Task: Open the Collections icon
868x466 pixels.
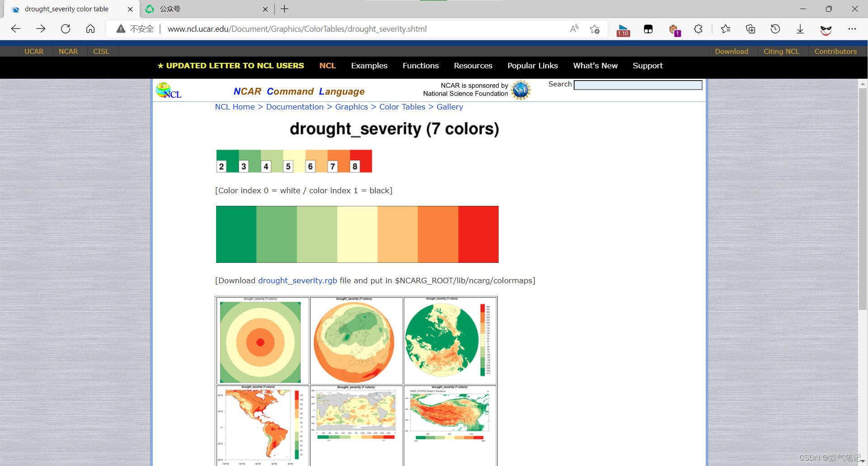Action: [750, 29]
